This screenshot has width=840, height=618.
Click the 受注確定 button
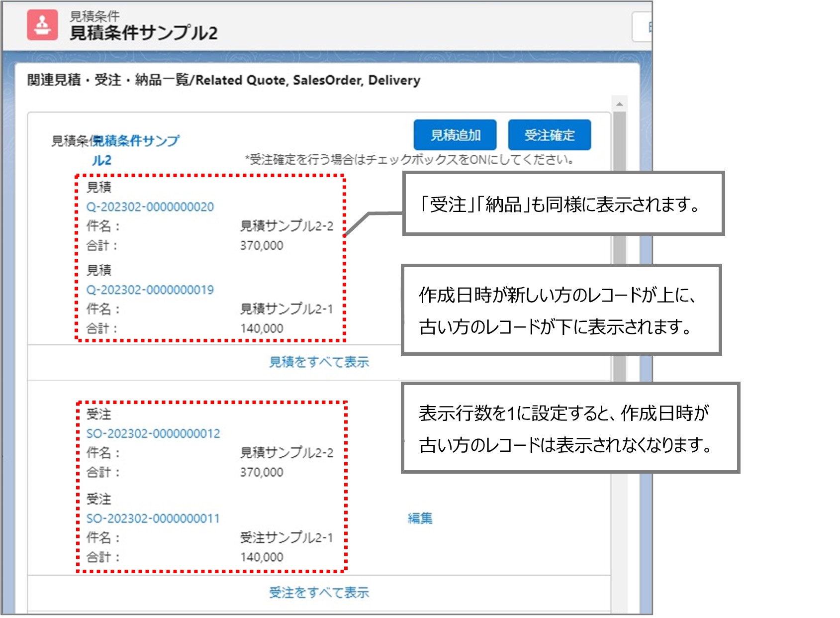coord(549,135)
